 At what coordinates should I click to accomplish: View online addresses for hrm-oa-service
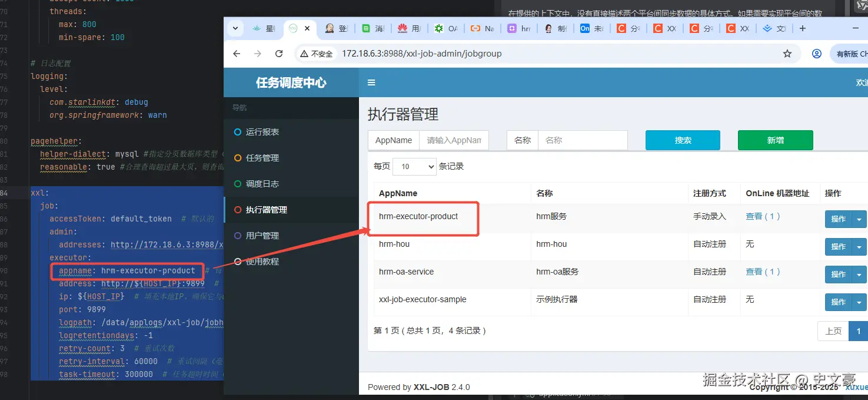[763, 272]
